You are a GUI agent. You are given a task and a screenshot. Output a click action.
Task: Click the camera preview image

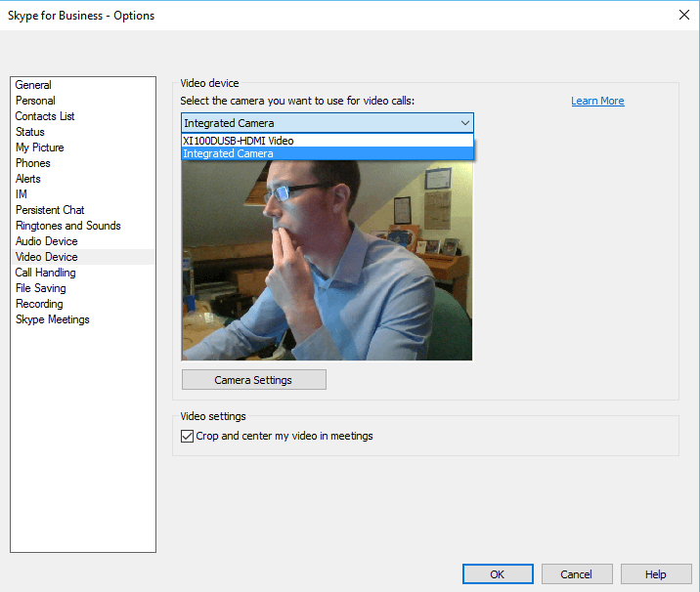(x=327, y=260)
